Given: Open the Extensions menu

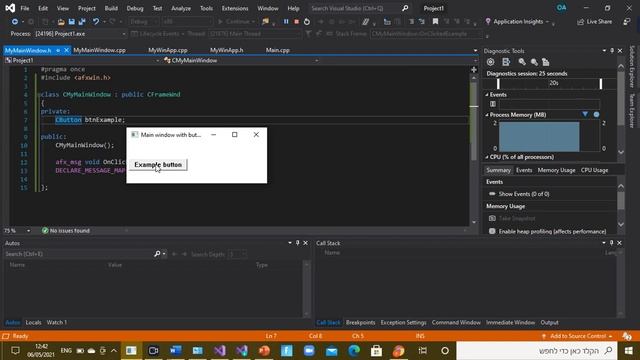Looking at the screenshot, I should tap(235, 8).
